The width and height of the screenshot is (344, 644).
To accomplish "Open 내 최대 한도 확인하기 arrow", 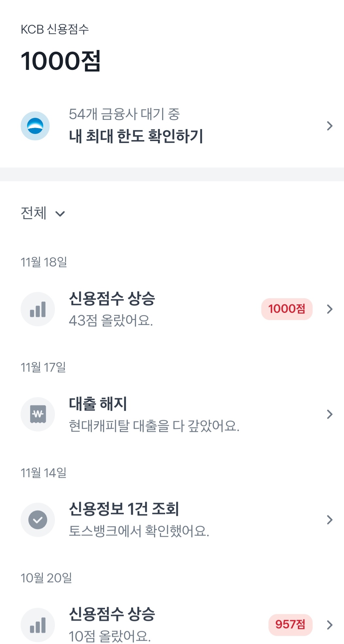I will [x=330, y=126].
